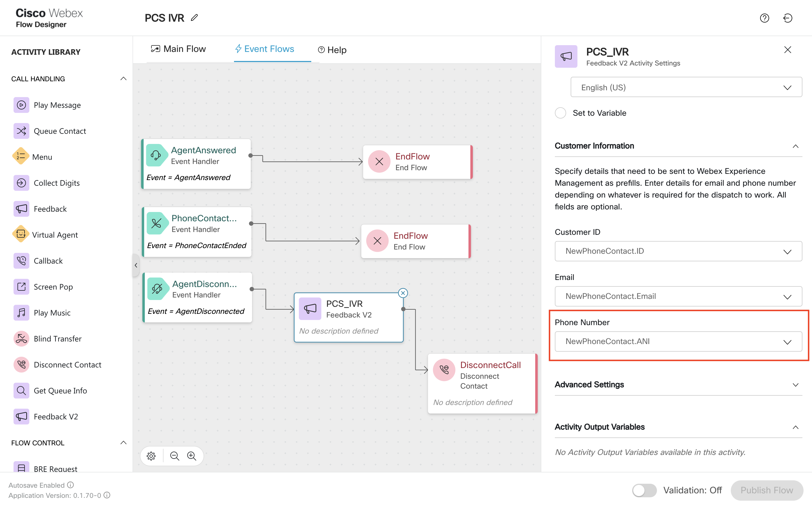Select the DisconnectCall node phone icon
This screenshot has width=812, height=508.
pos(444,370)
